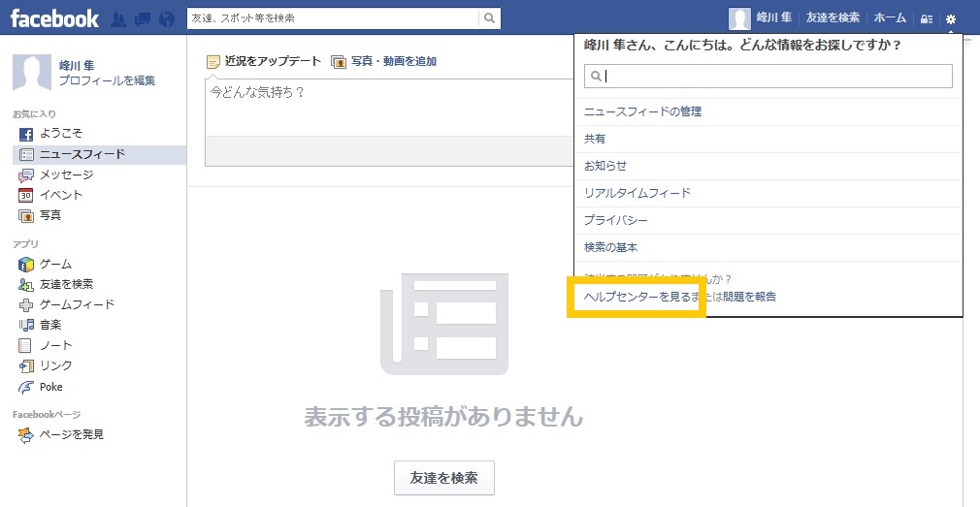This screenshot has height=507, width=980.
Task: Open ページを発見 label in sidebar
Action: point(72,434)
